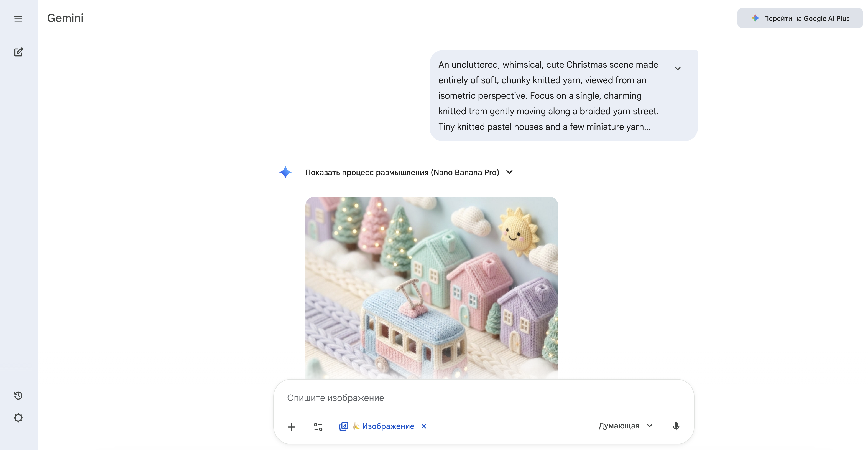868x450 pixels.
Task: Click the image tool icon beside Изображение
Action: tap(343, 426)
